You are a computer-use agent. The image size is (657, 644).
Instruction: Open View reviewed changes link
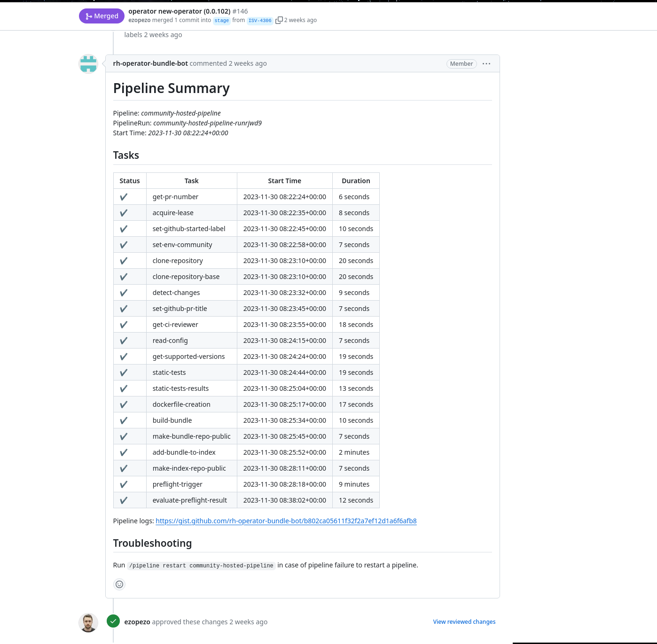tap(464, 622)
